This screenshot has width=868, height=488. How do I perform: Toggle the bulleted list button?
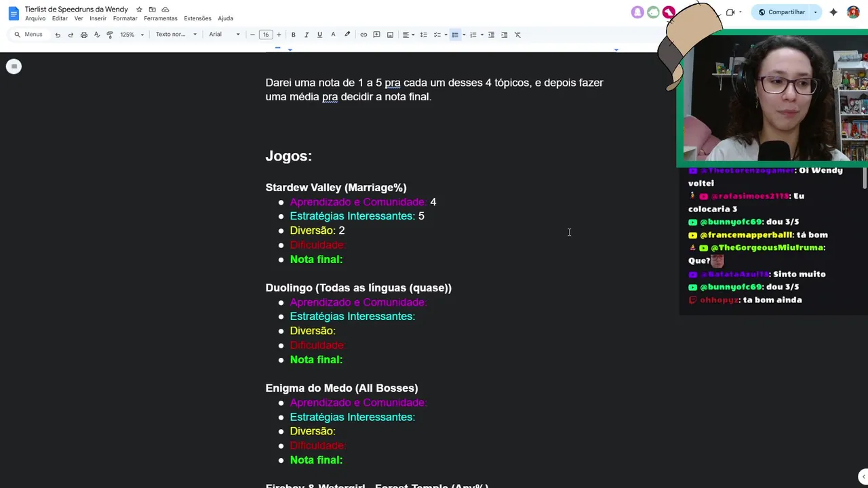point(455,35)
